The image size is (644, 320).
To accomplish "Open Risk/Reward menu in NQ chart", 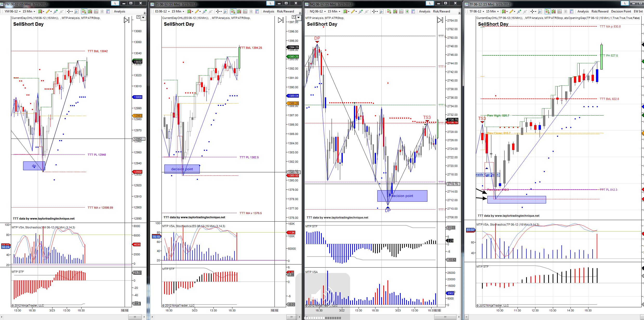I will coord(441,11).
